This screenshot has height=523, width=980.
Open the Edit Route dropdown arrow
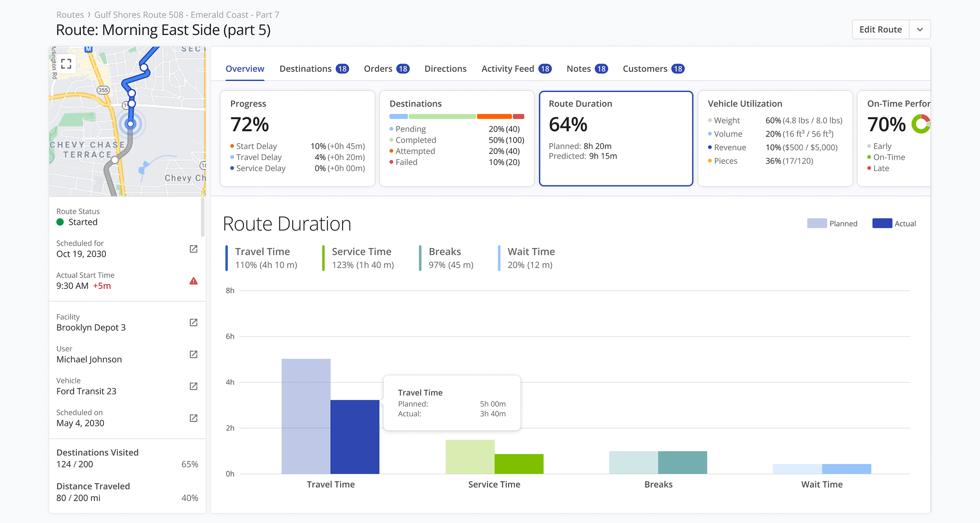coord(920,30)
